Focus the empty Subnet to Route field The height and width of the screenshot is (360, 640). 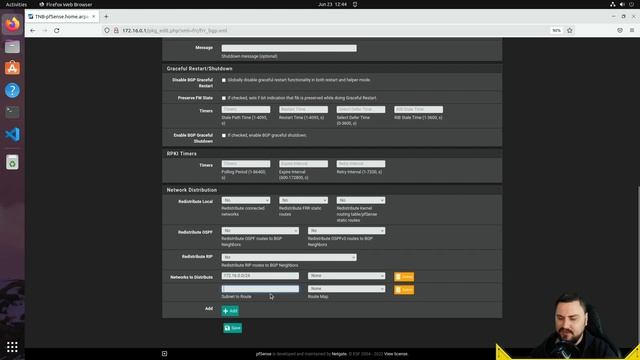[260, 289]
